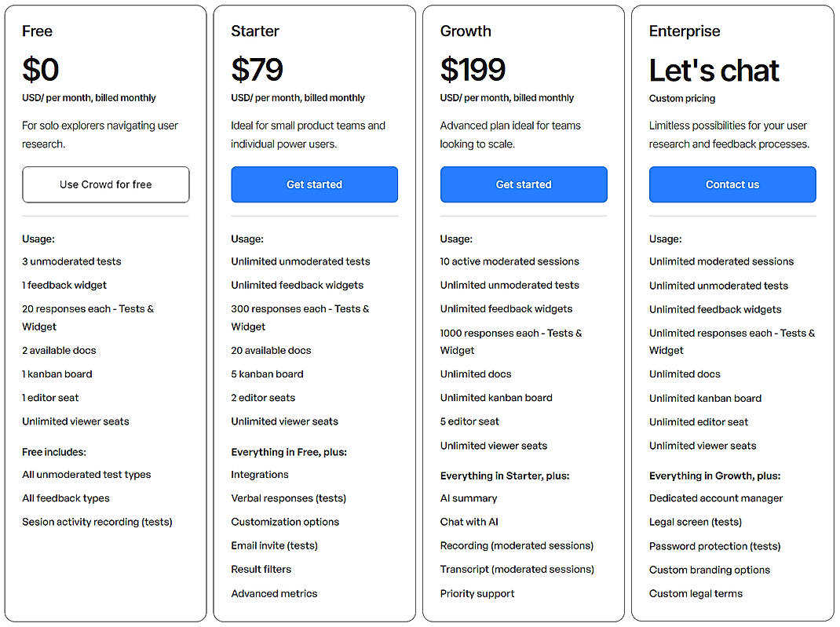Image resolution: width=840 pixels, height=627 pixels.
Task: Click 'Contact us' on the Enterprise plan
Action: 732,184
